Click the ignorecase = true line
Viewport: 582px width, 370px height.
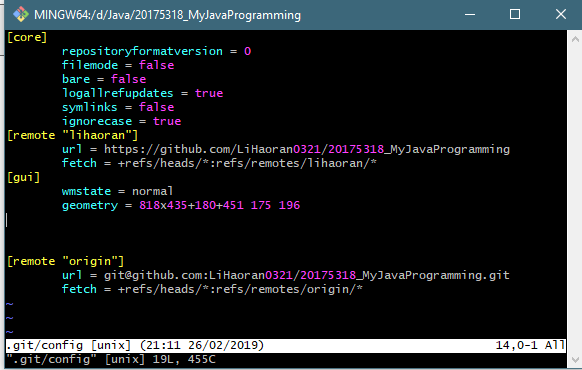tap(121, 121)
